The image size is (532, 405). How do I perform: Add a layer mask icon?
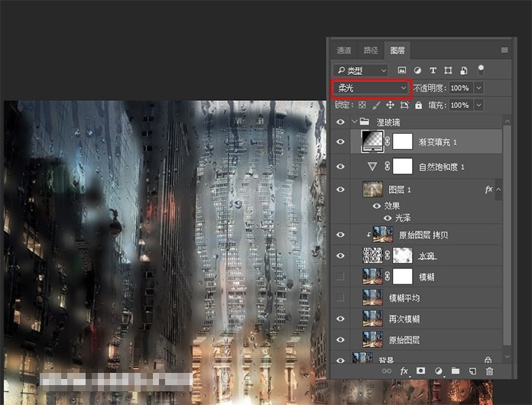pos(420,371)
